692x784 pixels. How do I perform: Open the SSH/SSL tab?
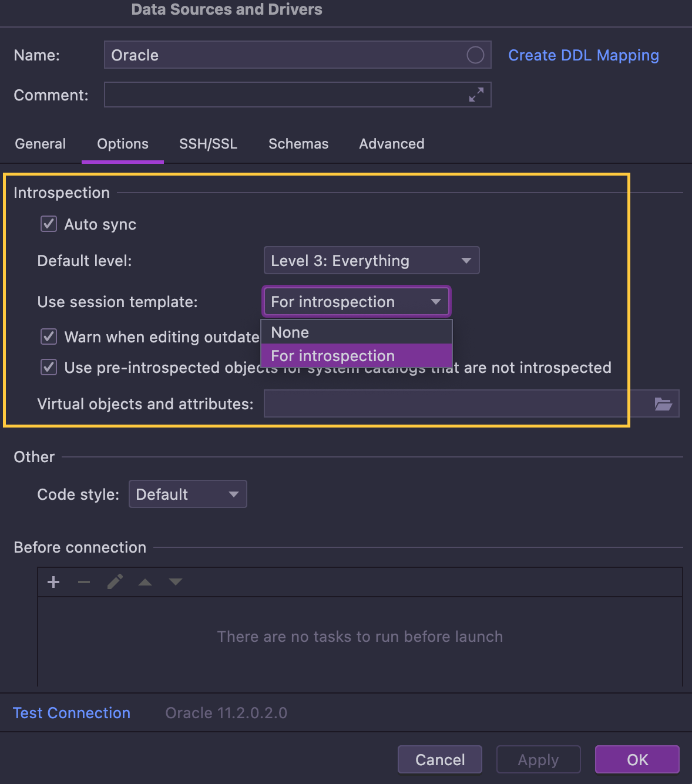coord(208,144)
